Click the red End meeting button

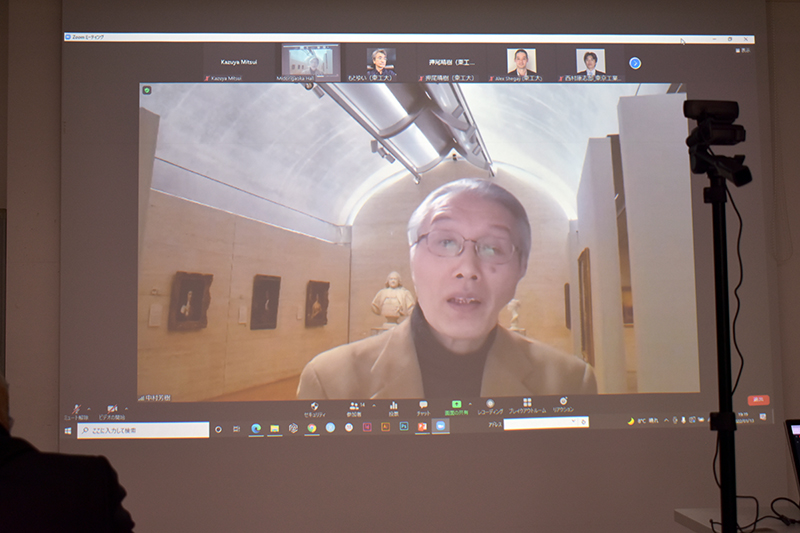pyautogui.click(x=758, y=400)
